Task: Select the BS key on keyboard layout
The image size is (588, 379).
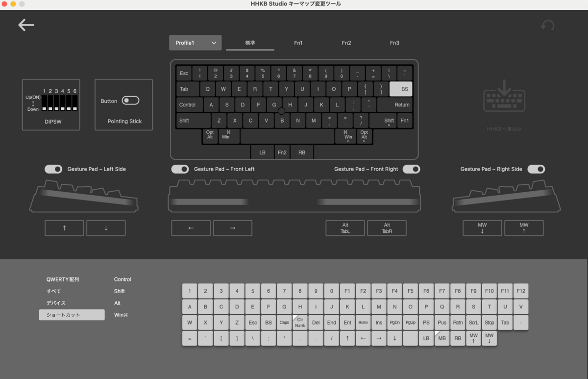Action: click(401, 89)
